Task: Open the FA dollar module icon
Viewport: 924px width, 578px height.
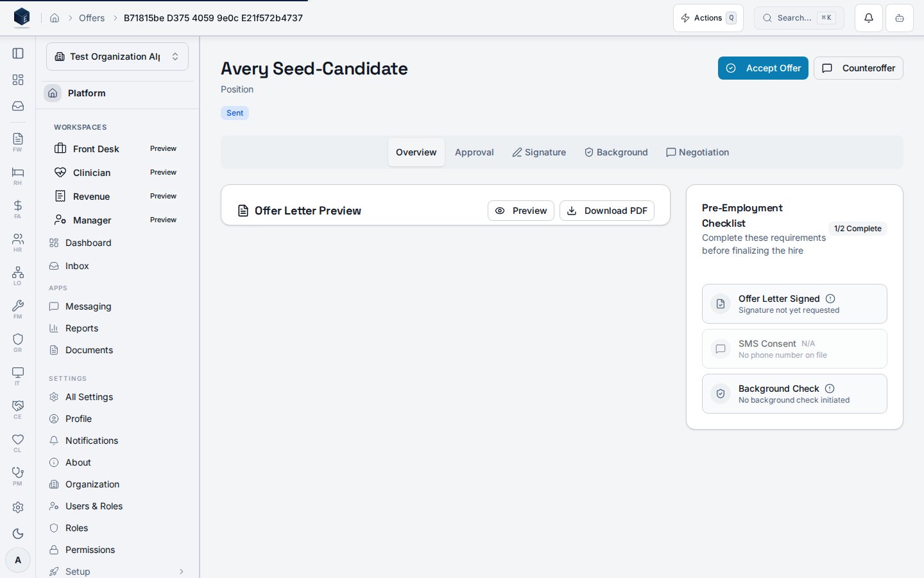Action: click(18, 209)
